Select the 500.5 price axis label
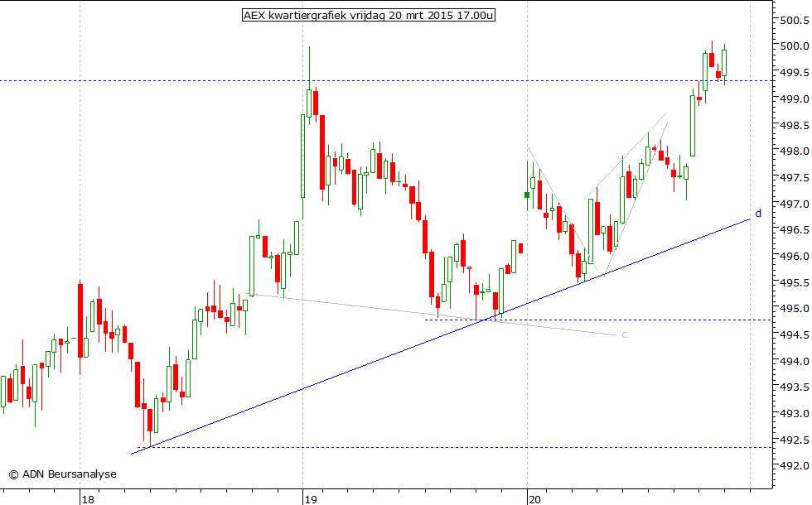The image size is (812, 505). pos(795,20)
